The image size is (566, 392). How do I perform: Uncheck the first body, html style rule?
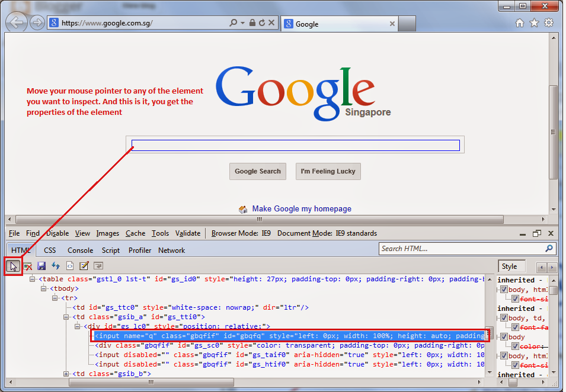pos(504,290)
